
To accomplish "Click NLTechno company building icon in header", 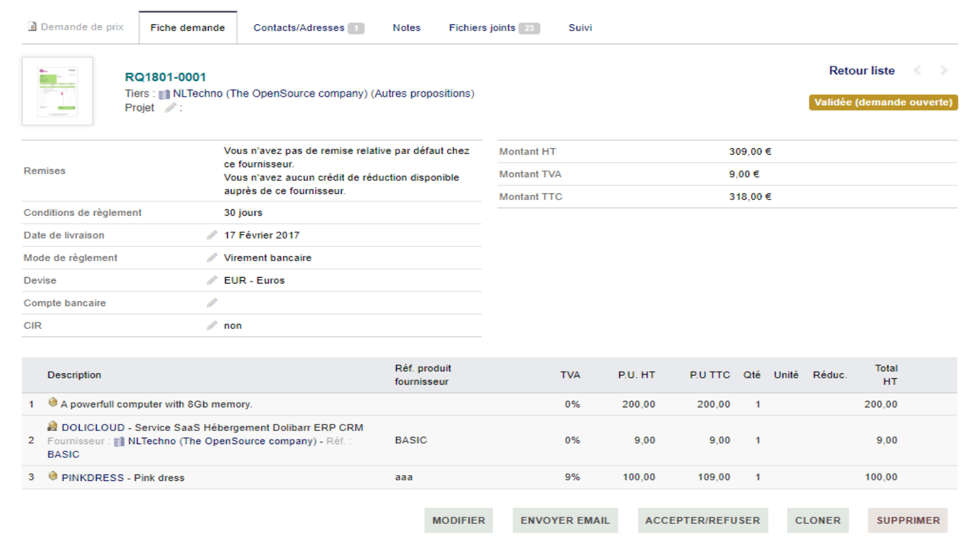I will pyautogui.click(x=165, y=94).
